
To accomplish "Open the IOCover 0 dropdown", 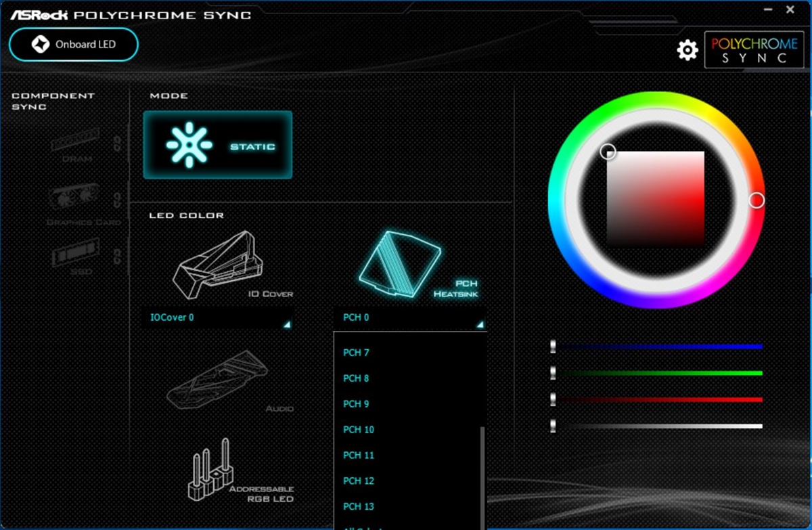I will tap(219, 317).
